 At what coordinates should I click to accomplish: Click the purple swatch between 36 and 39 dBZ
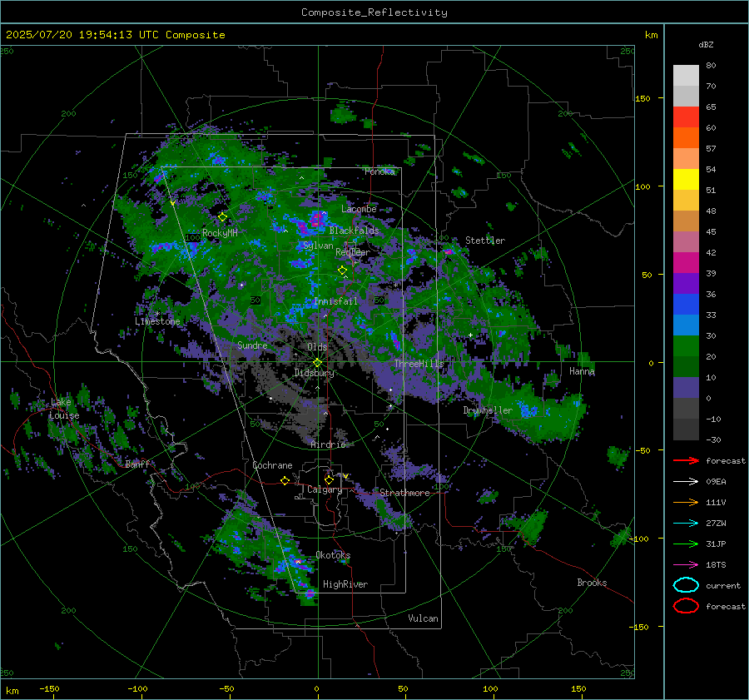click(x=686, y=284)
